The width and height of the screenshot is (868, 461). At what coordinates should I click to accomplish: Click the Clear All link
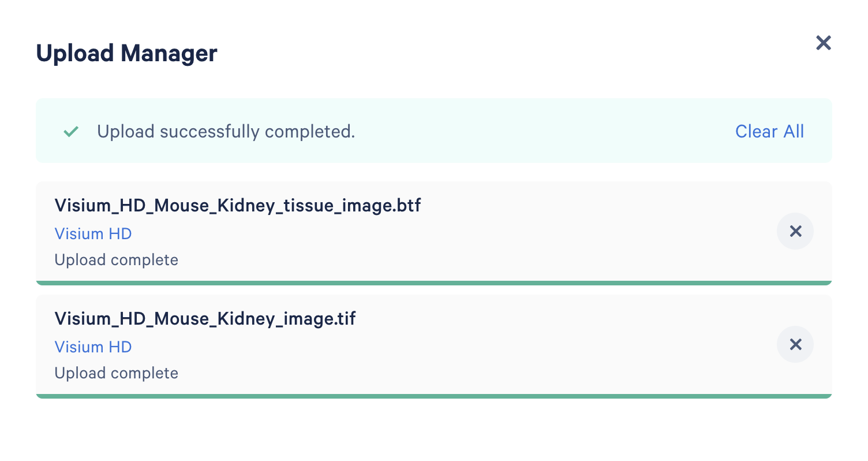(769, 132)
